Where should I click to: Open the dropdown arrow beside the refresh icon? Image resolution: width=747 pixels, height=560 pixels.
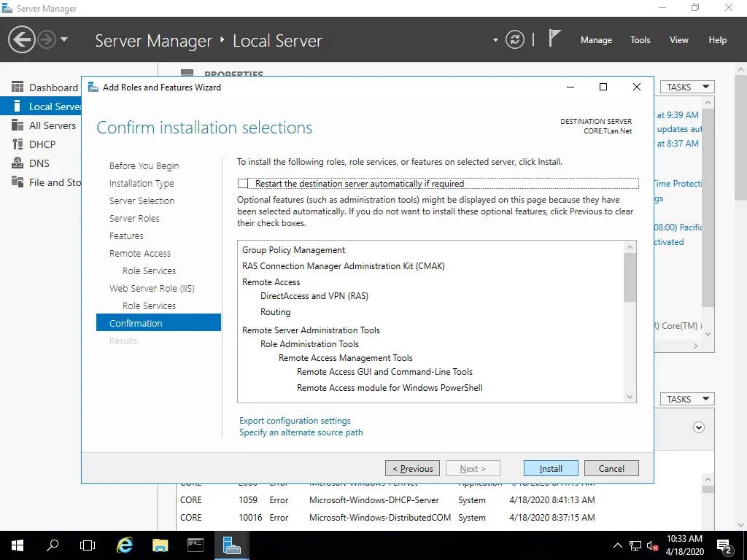coord(495,40)
